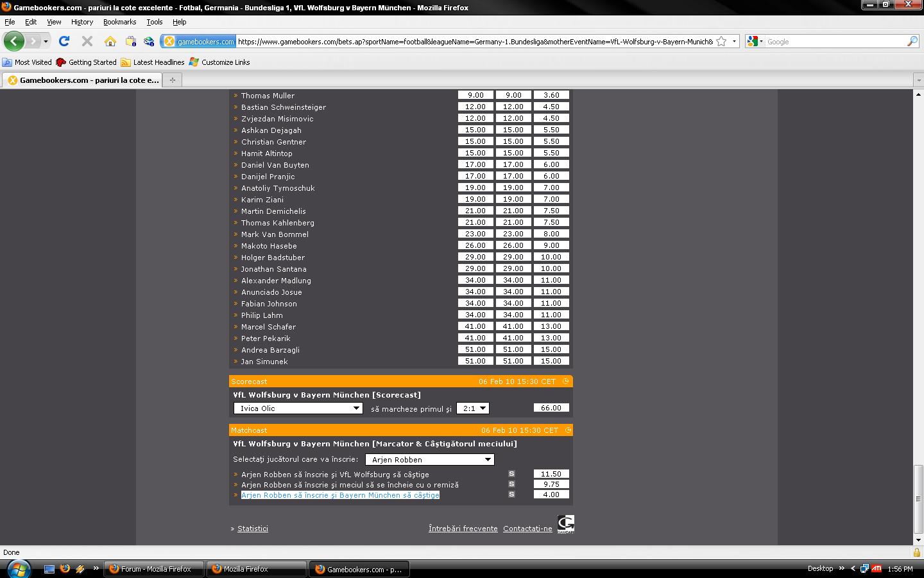Viewport: 924px width, 578px height.
Task: Click Arjen Robben and VfL Wolfsburg win text
Action: click(x=335, y=475)
